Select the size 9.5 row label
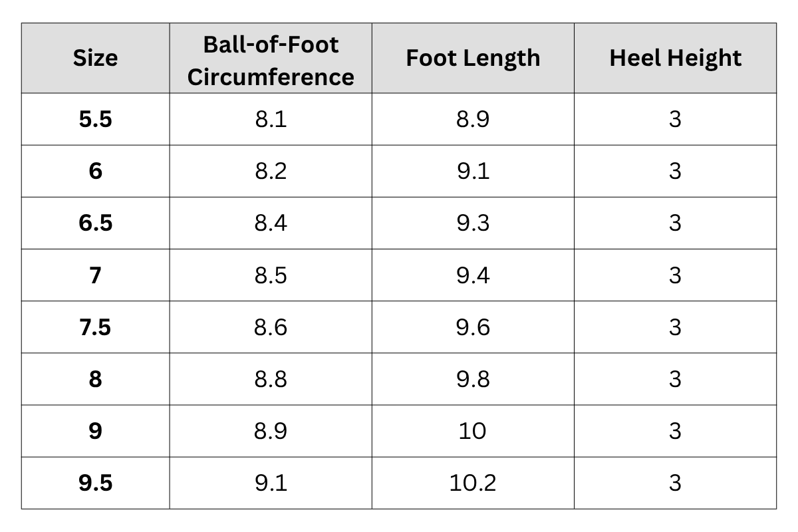798x532 pixels. pyautogui.click(x=95, y=483)
